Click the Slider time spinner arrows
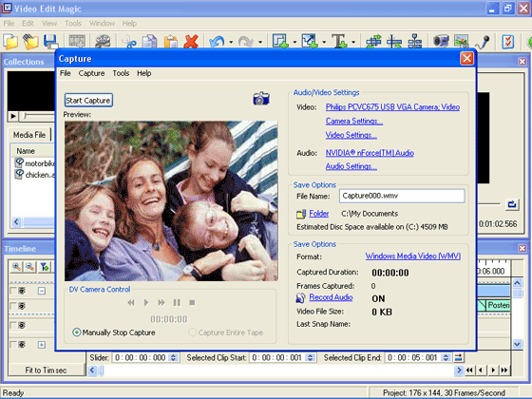This screenshot has height=399, width=532. click(174, 357)
